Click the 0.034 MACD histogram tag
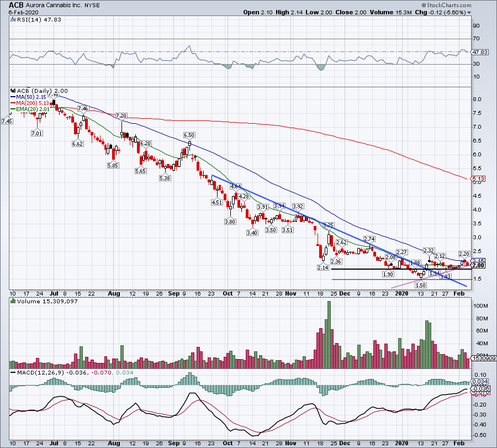497x448 pixels. 480,381
